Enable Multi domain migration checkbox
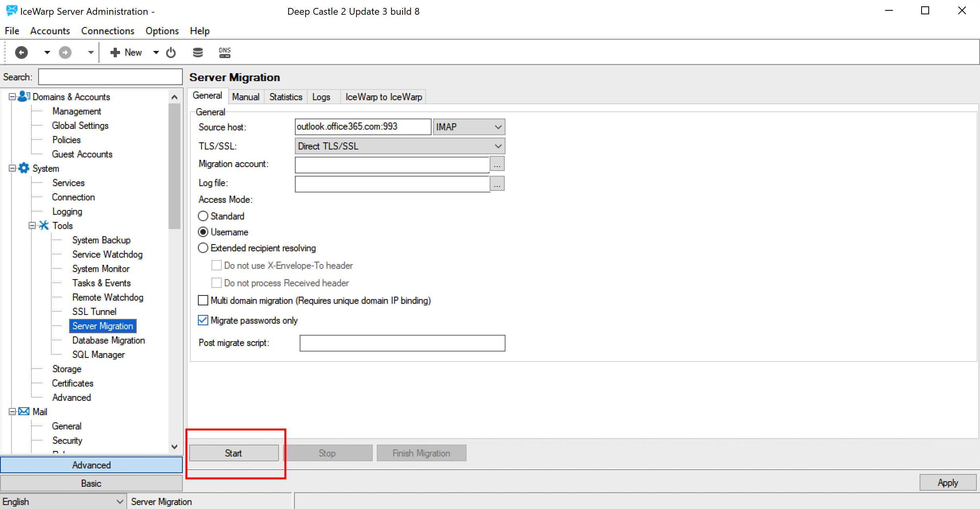The width and height of the screenshot is (980, 509). coord(203,300)
